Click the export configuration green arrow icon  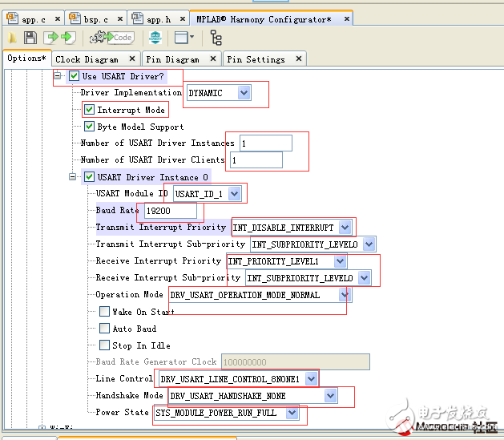(69, 38)
